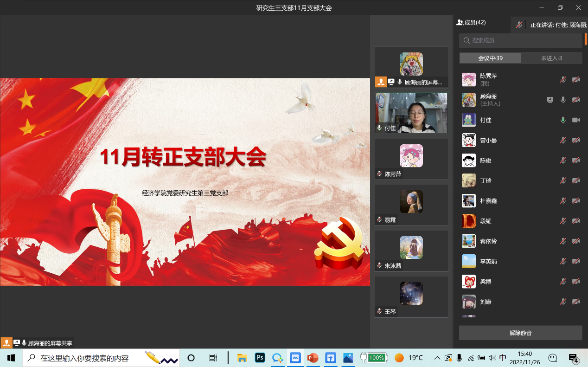Switch to the 未进入·3 tab
The width and height of the screenshot is (588, 367).
(x=551, y=58)
